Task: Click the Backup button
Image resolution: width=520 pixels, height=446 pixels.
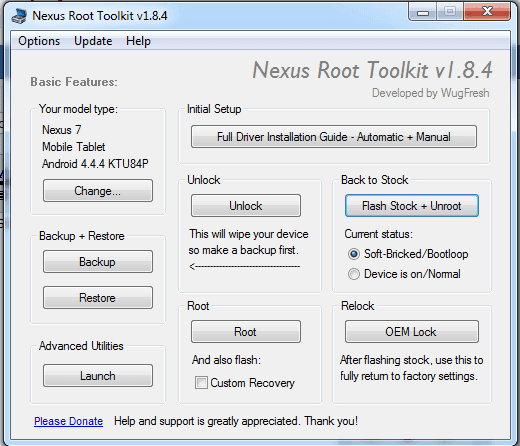Action: tap(98, 262)
